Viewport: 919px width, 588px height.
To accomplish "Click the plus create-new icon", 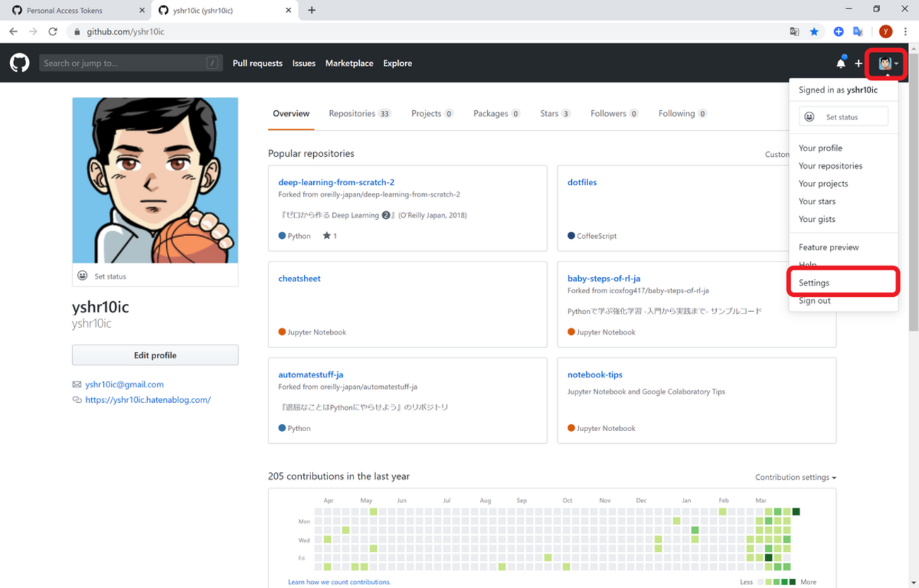I will tap(858, 64).
